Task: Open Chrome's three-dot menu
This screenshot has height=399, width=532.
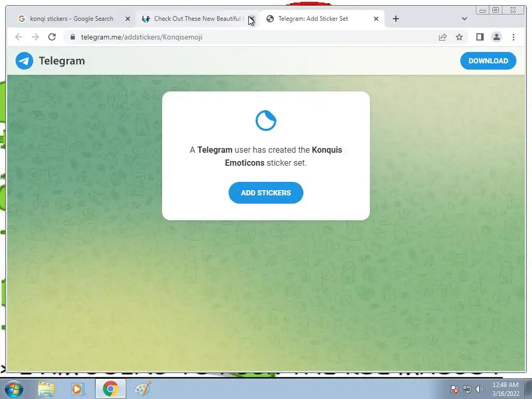Action: 513,37
